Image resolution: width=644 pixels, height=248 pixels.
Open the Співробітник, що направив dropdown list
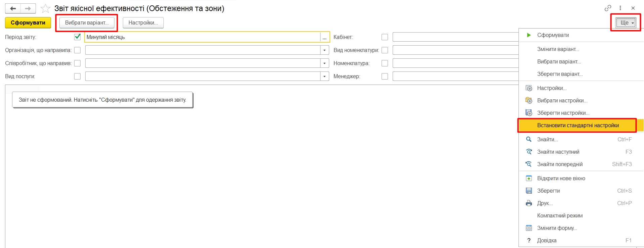click(x=324, y=63)
